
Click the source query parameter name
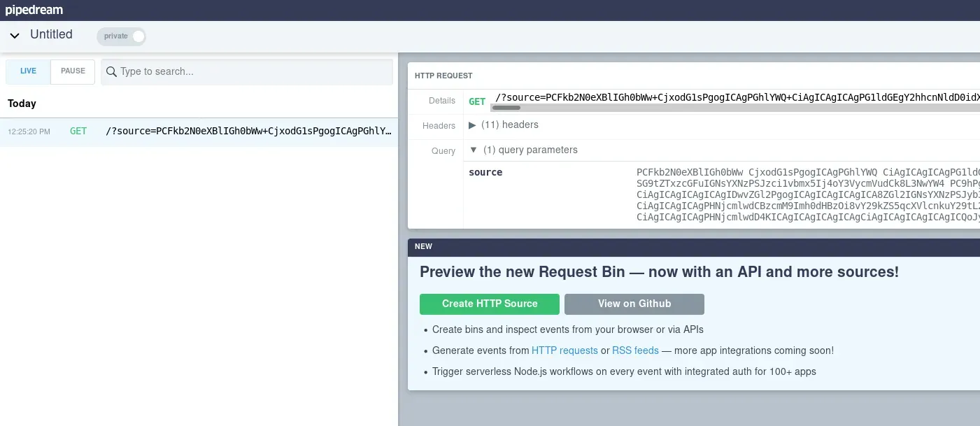(485, 172)
